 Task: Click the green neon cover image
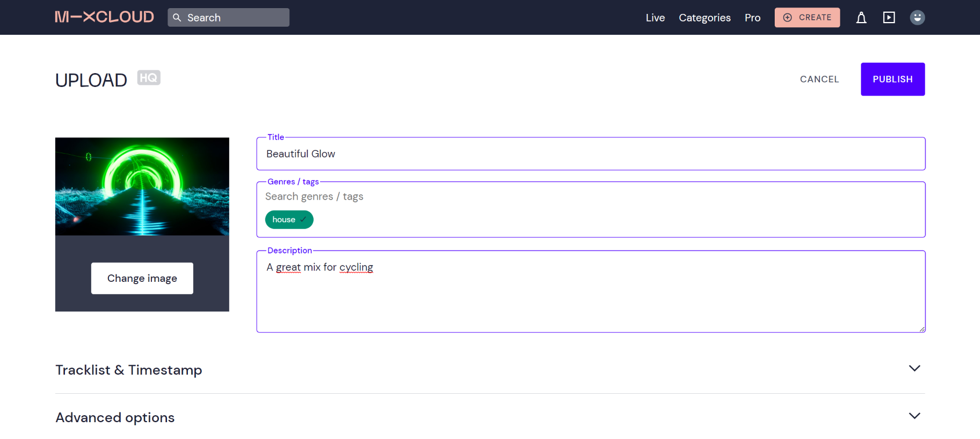click(142, 186)
